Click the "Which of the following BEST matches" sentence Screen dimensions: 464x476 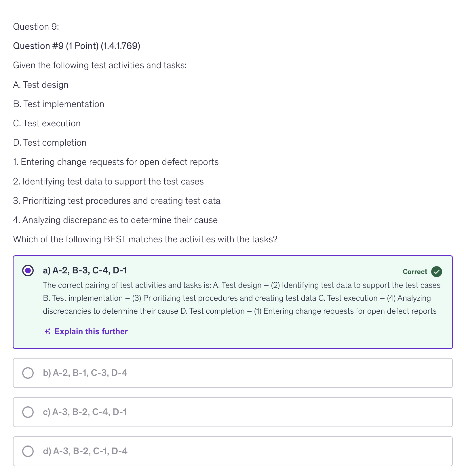coord(145,239)
